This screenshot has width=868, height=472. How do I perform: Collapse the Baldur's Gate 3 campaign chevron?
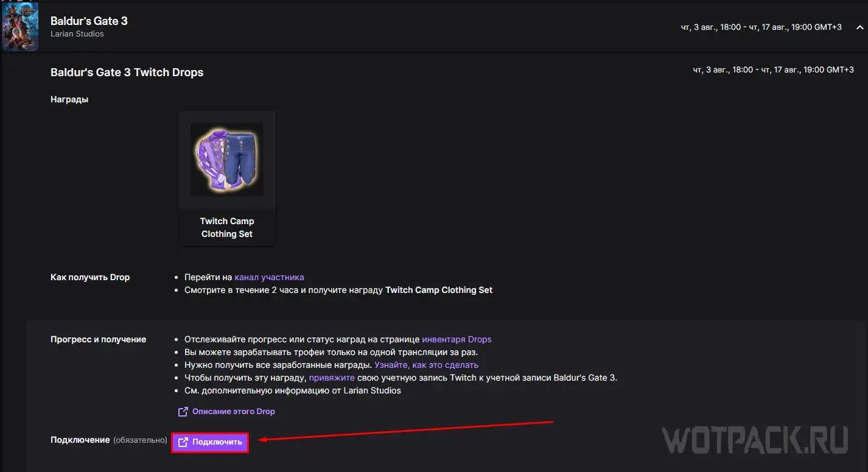[859, 27]
